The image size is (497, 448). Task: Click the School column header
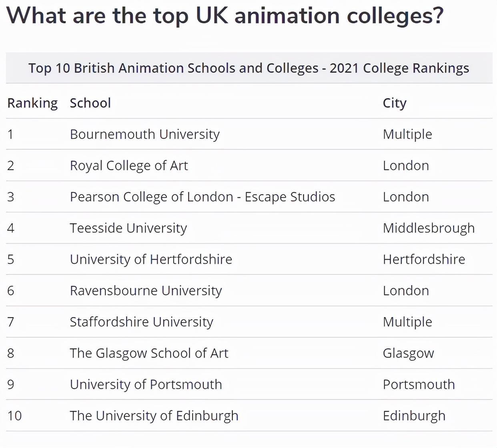coord(90,103)
